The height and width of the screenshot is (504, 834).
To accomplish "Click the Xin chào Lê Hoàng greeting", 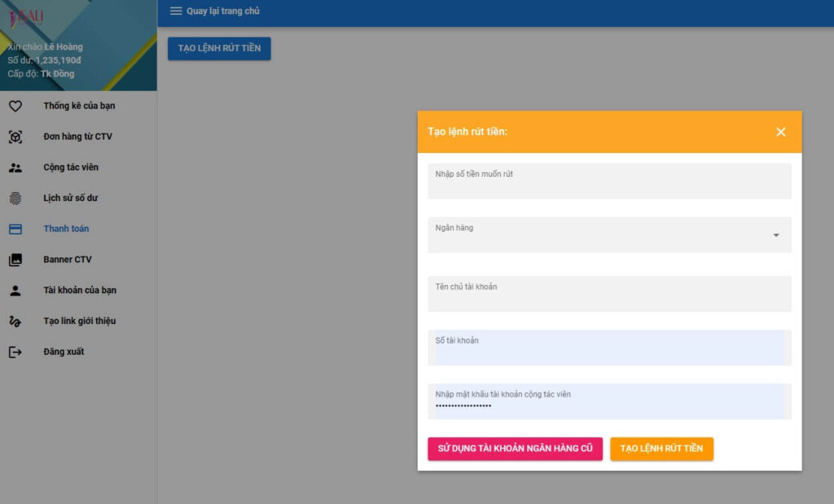I will click(x=46, y=46).
